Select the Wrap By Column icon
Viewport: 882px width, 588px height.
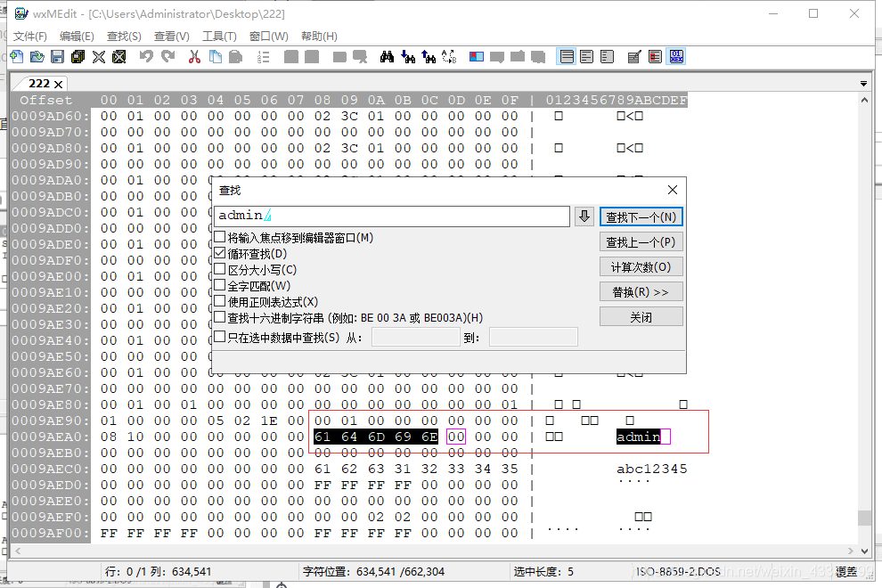click(x=607, y=57)
